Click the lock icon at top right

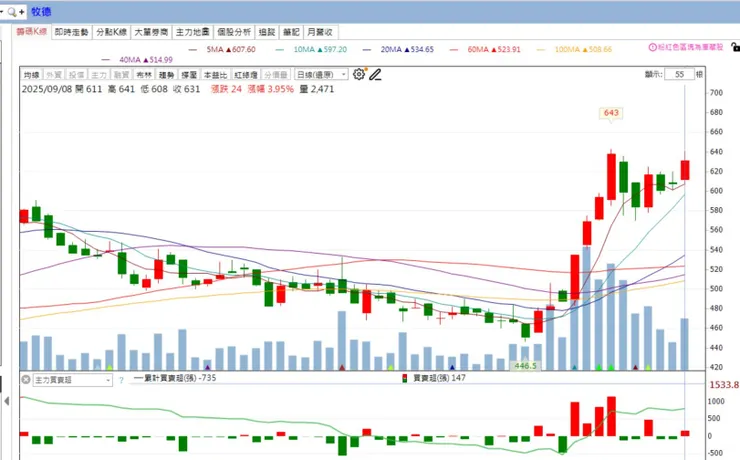735,47
